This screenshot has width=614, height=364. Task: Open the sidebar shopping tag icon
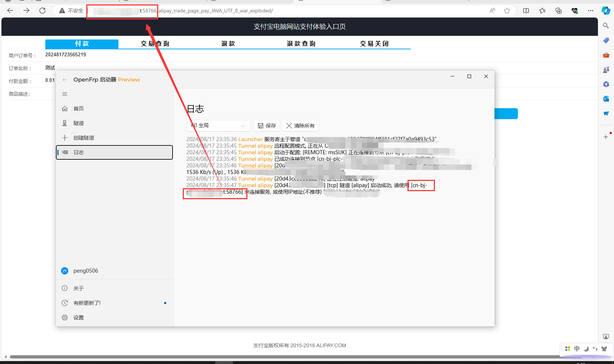[x=606, y=40]
